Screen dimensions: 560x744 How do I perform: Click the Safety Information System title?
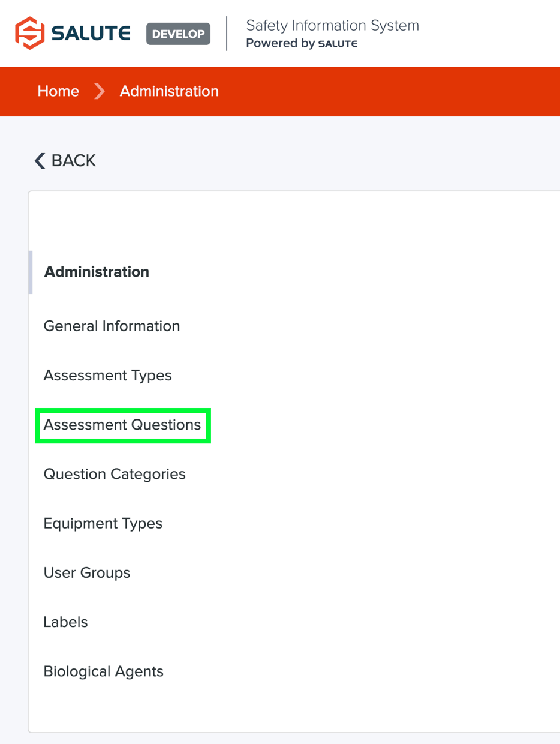click(x=332, y=25)
